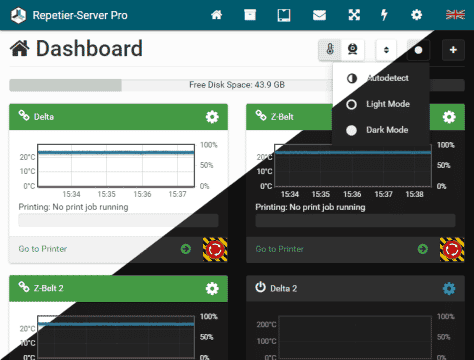Open theme mode circle dropdown button
This screenshot has height=360, width=474.
click(x=418, y=50)
